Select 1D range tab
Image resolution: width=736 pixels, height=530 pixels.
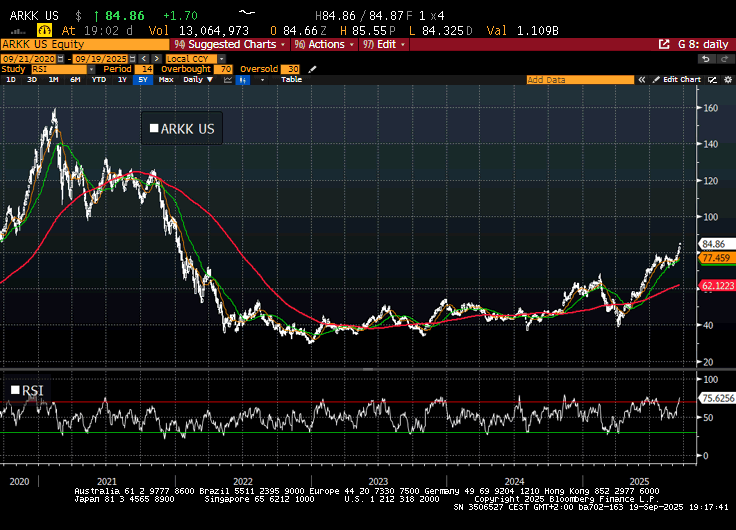coord(10,80)
